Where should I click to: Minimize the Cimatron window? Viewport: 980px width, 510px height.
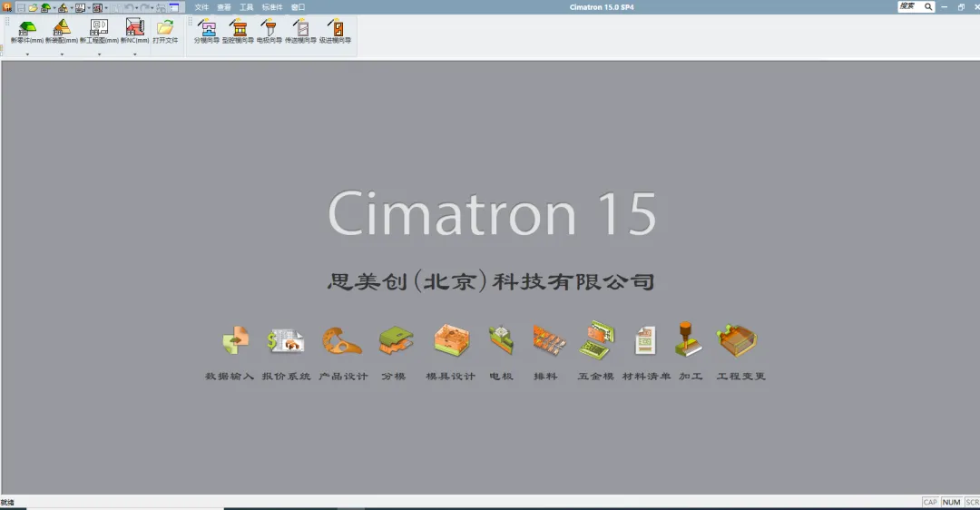coord(945,7)
